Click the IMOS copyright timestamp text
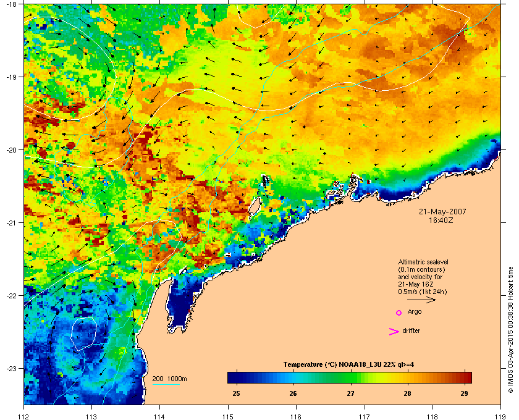519x420 pixels. tap(510, 331)
